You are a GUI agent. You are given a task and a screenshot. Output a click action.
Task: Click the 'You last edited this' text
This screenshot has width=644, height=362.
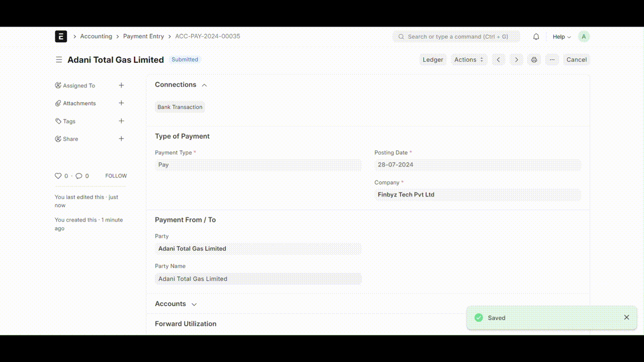[87, 201]
